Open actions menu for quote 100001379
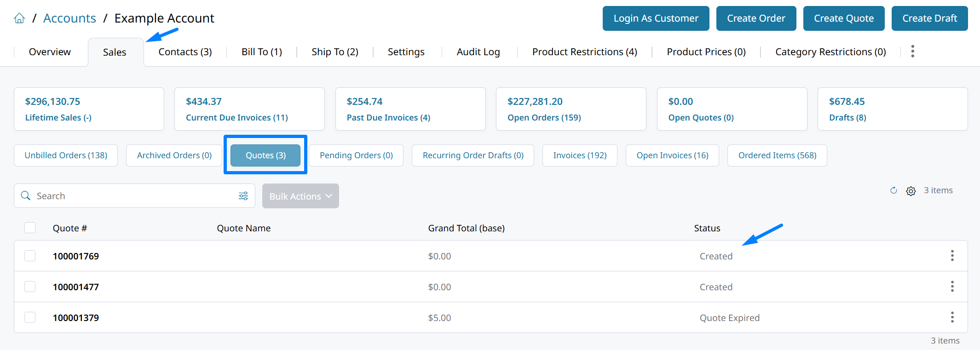The image size is (980, 350). click(x=952, y=317)
